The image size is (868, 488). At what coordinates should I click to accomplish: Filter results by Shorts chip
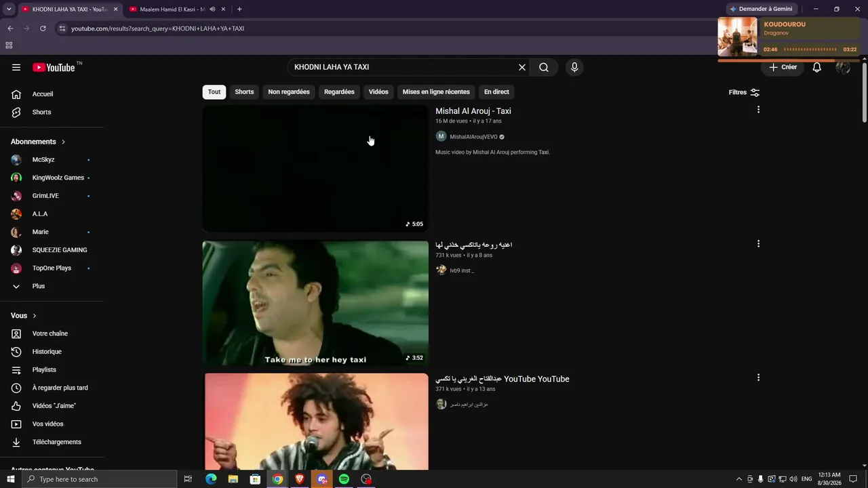pyautogui.click(x=244, y=92)
